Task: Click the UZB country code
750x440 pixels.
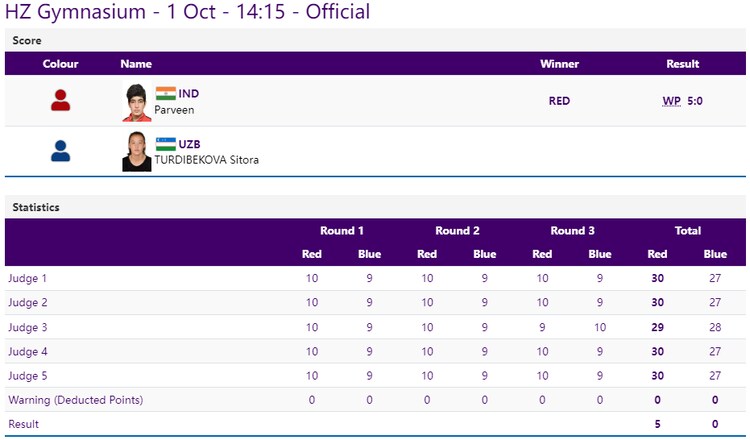Action: [189, 144]
